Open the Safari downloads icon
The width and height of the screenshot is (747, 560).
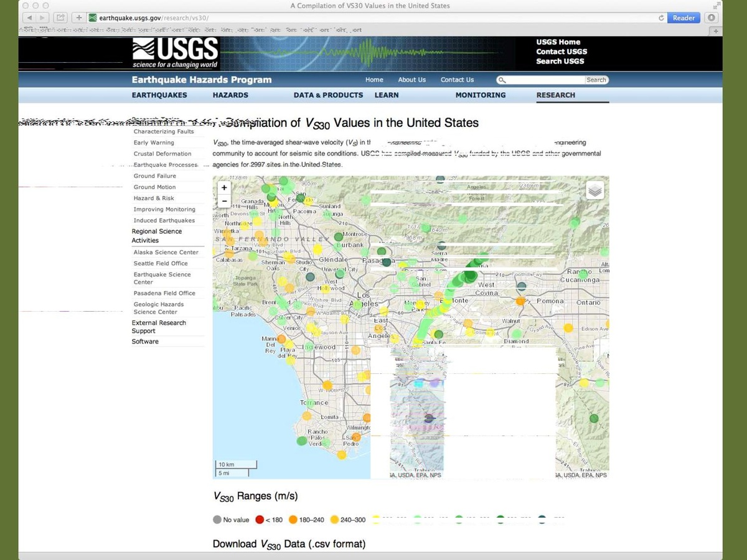(x=712, y=18)
